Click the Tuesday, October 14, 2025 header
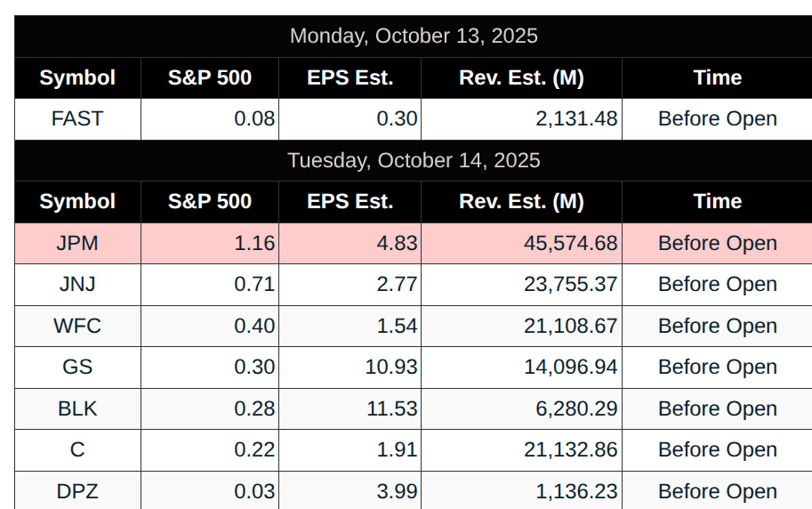Image resolution: width=812 pixels, height=509 pixels. pos(414,160)
